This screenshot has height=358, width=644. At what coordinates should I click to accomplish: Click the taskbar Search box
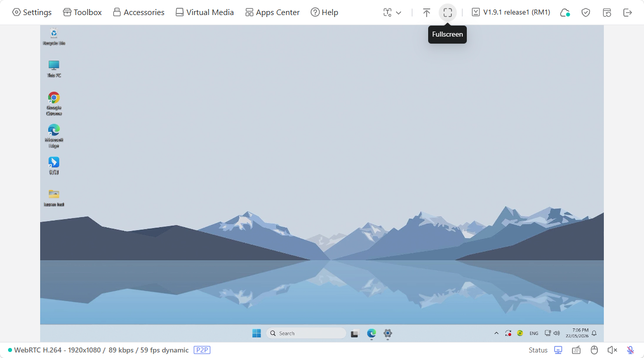(x=306, y=333)
